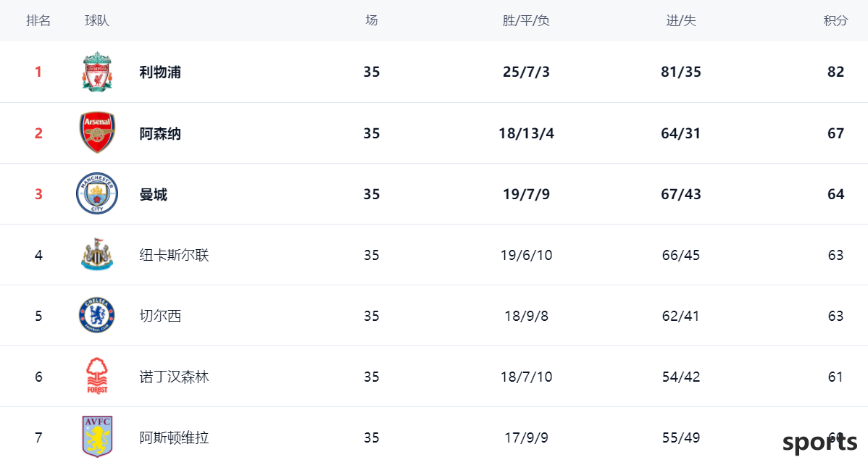Select the Aston Villa AVFC badge
The width and height of the screenshot is (868, 465).
(x=97, y=437)
